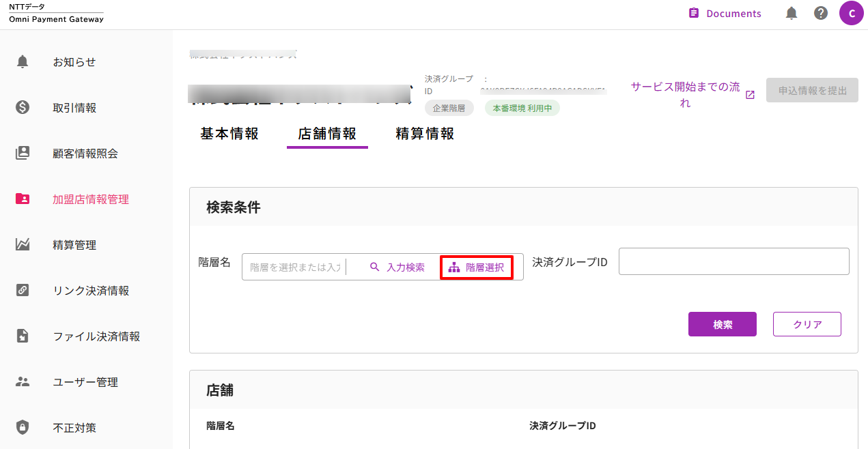Switch to the 精算情報 tab

pos(425,134)
